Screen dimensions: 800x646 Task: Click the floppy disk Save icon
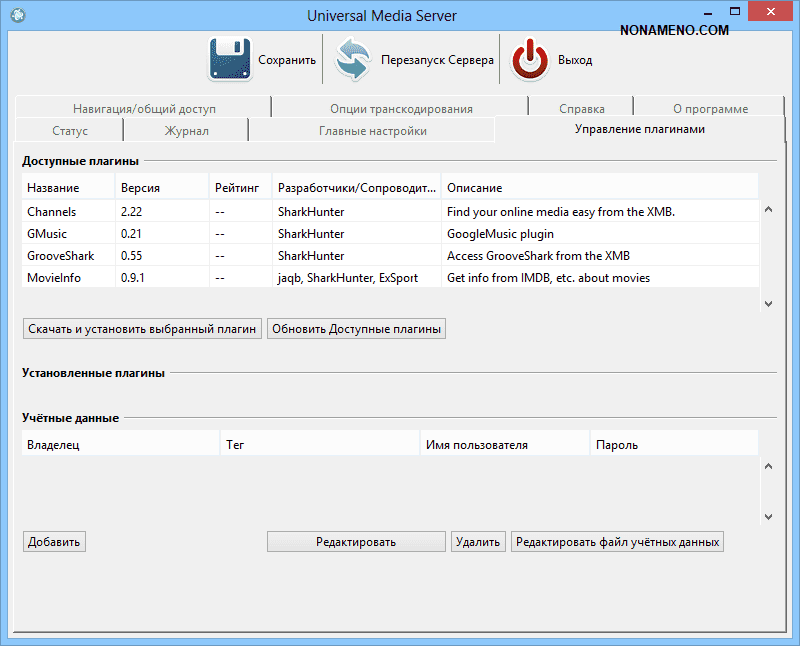point(230,60)
